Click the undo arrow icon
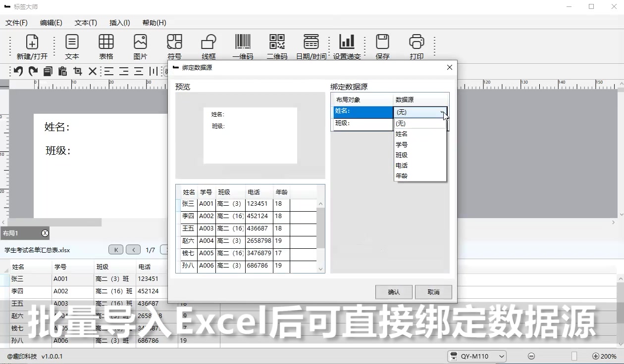 pos(18,71)
